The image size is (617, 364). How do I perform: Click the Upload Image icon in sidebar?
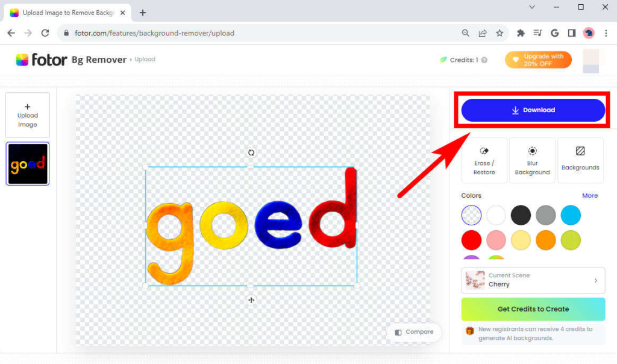[27, 115]
